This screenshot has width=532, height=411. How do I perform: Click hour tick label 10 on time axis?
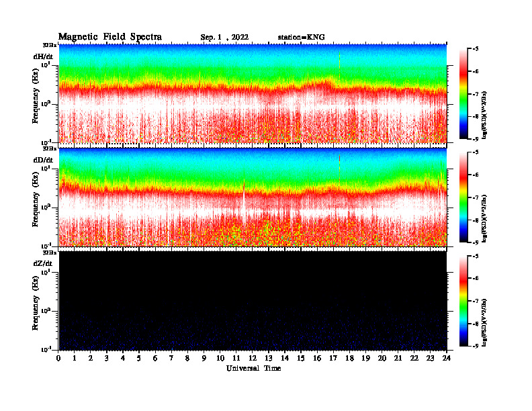pos(220,358)
